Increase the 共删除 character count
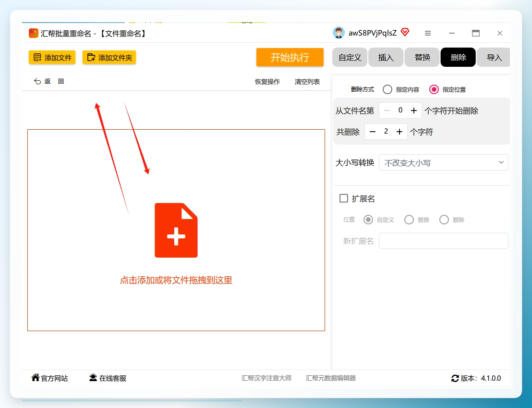The width and height of the screenshot is (532, 408). [399, 132]
